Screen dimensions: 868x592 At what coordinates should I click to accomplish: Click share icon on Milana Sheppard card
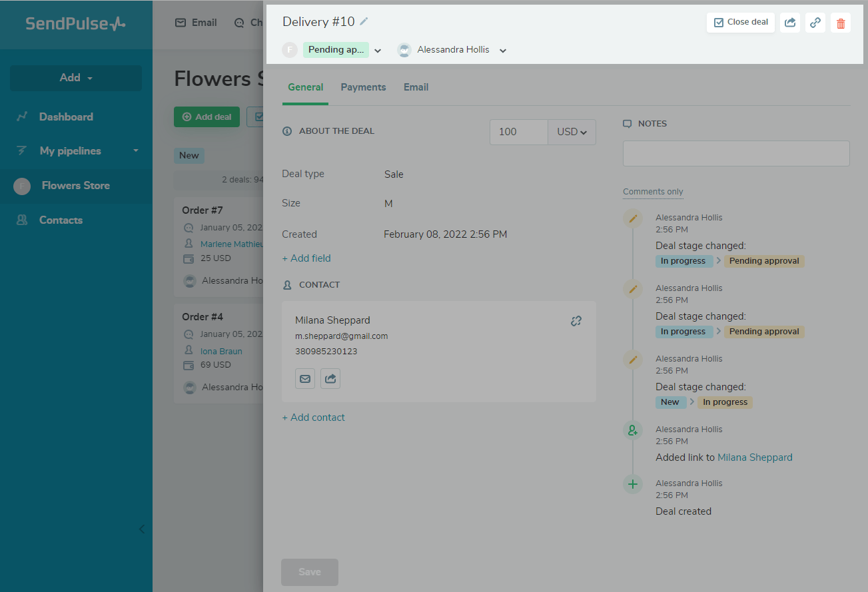(x=330, y=378)
